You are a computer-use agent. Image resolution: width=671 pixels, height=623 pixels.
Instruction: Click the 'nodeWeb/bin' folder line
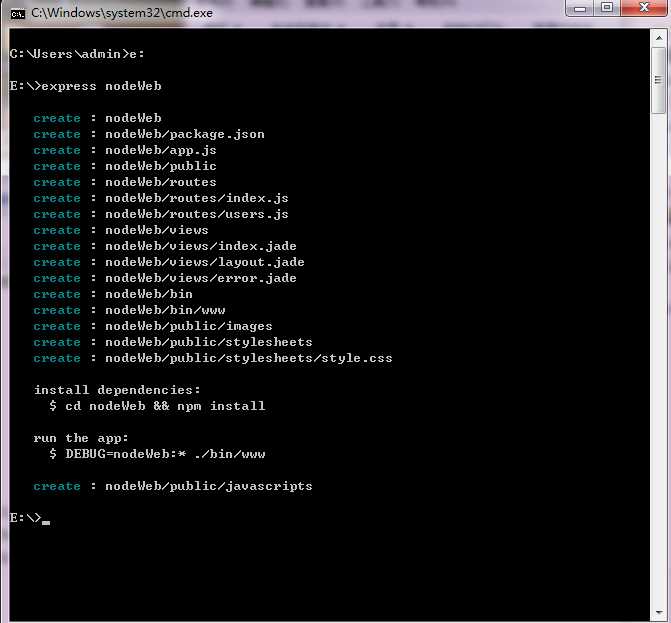pos(113,294)
